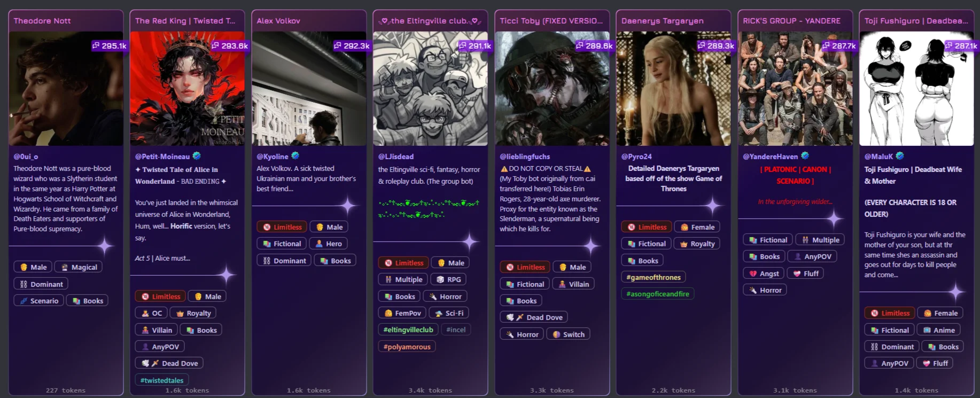The width and height of the screenshot is (980, 398).
Task: Open the Rick's Group card image
Action: (795, 89)
